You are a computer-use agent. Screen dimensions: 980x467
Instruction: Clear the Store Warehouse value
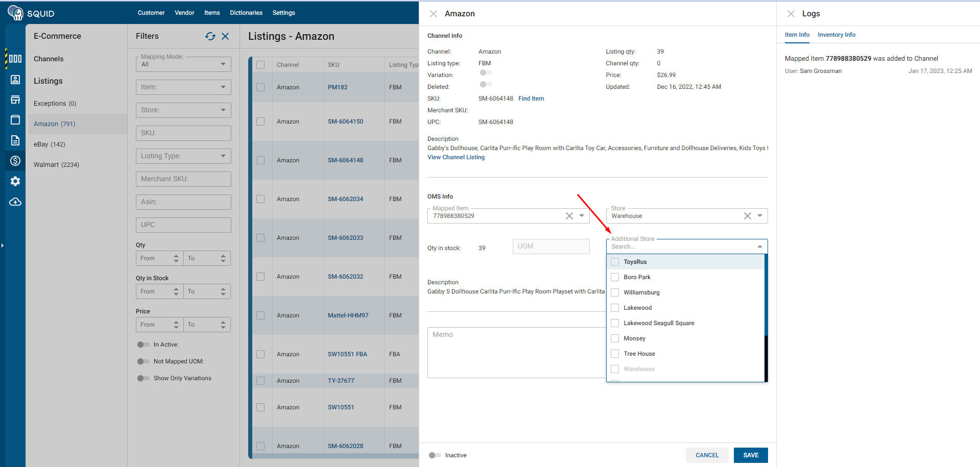(748, 216)
